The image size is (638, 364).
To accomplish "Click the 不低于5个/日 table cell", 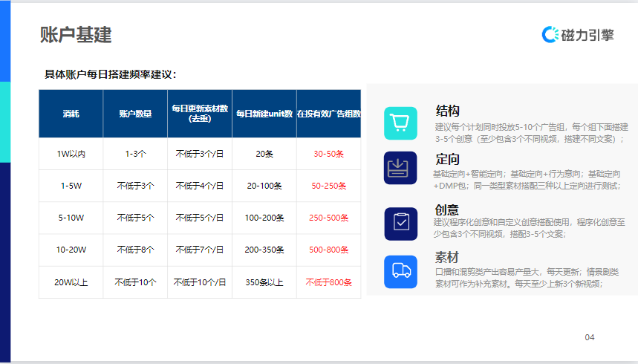I will point(200,218).
